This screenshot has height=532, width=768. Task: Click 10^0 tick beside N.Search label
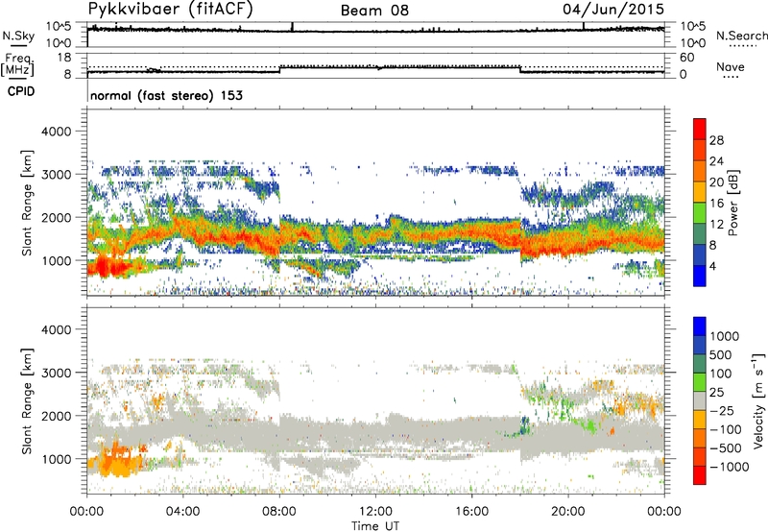pyautogui.click(x=692, y=43)
